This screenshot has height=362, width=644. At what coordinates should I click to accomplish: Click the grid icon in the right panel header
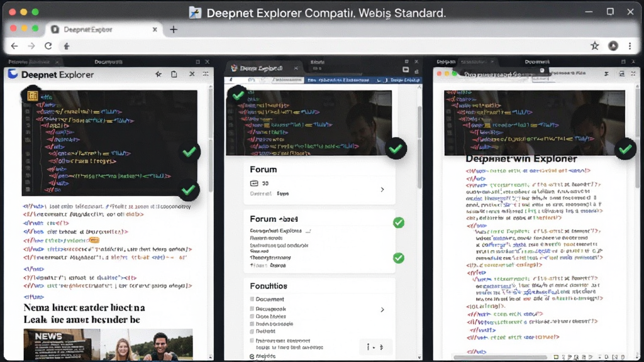[x=621, y=74]
